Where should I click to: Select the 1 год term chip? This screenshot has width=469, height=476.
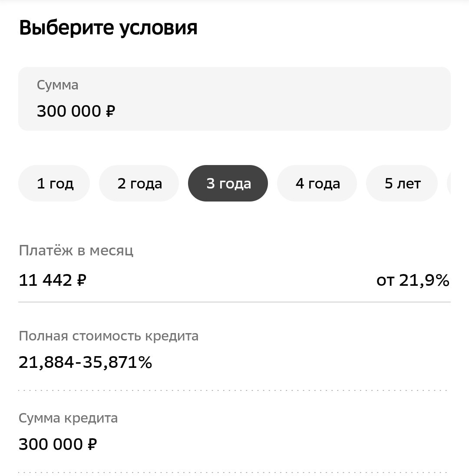[54, 183]
